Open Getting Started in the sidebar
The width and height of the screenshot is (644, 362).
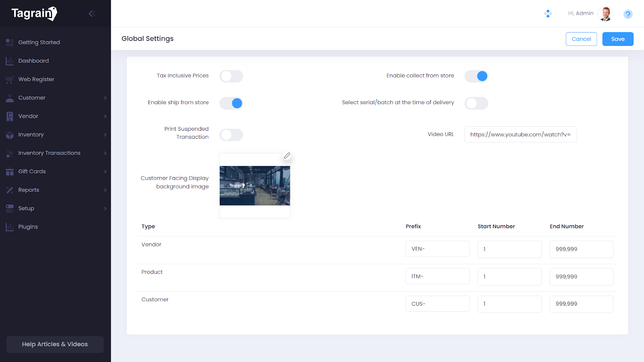pyautogui.click(x=39, y=42)
